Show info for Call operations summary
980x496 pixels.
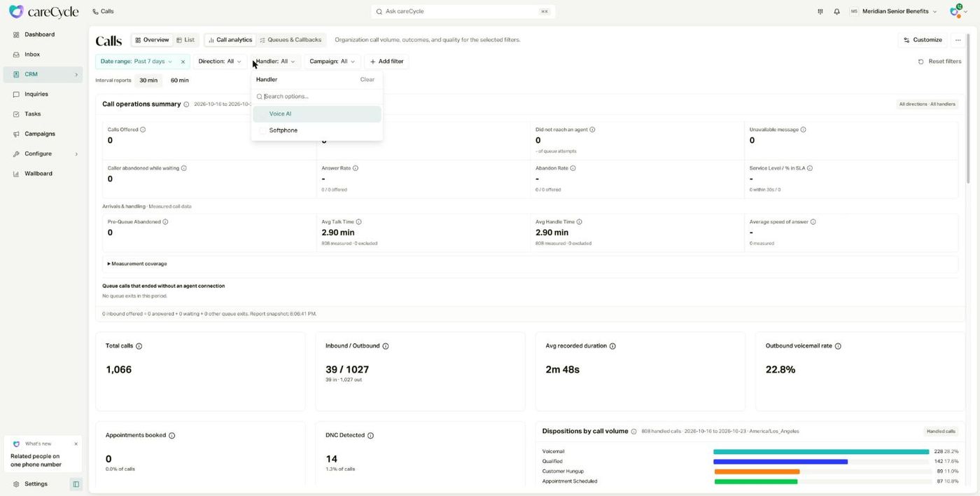pyautogui.click(x=186, y=104)
